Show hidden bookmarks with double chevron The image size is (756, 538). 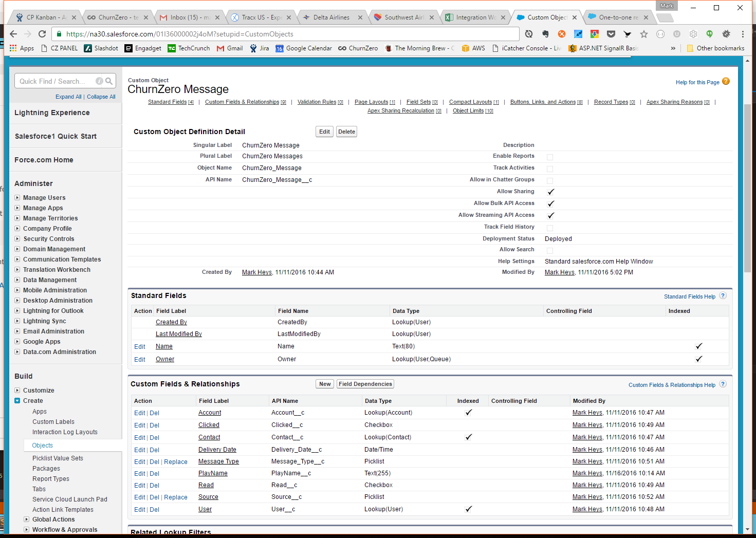pos(673,48)
